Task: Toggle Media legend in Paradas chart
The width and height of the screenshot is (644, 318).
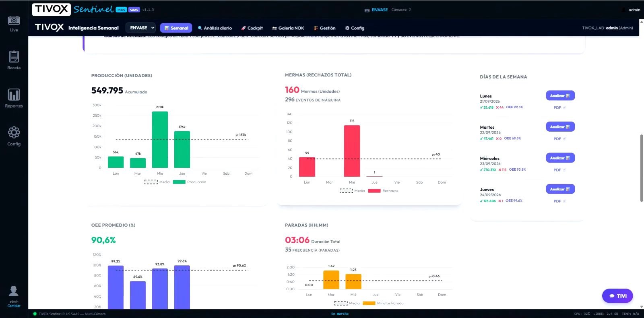Action: pos(347,303)
